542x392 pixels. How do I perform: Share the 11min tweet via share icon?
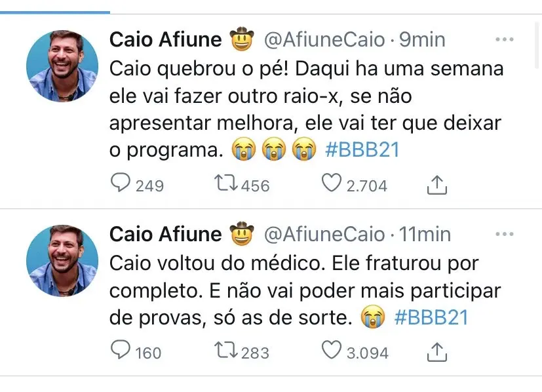[x=436, y=353]
